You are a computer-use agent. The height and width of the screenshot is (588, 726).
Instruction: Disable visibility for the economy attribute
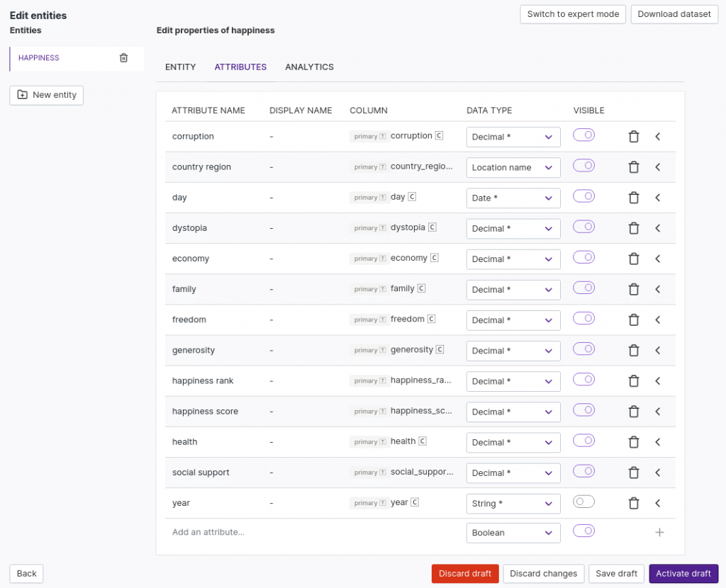pos(583,257)
